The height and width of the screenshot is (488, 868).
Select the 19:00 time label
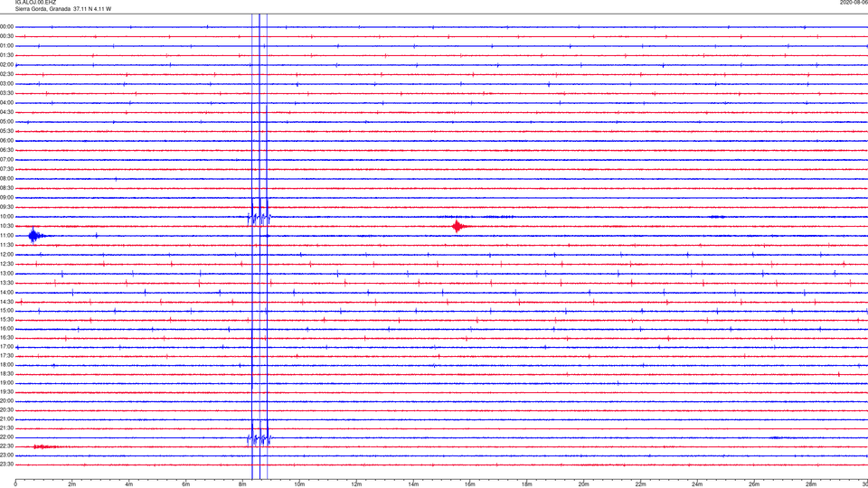6,383
